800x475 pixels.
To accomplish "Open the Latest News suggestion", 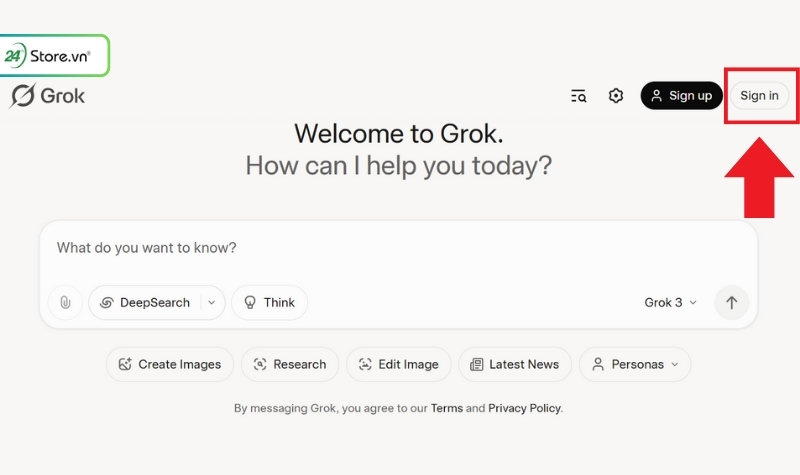I will 515,364.
